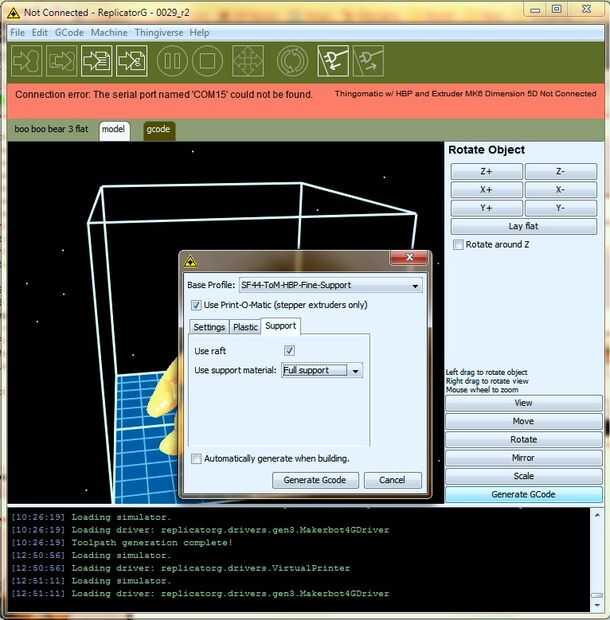Image resolution: width=610 pixels, height=620 pixels.
Task: Click the Disconnect plug icon
Action: pyautogui.click(x=368, y=61)
